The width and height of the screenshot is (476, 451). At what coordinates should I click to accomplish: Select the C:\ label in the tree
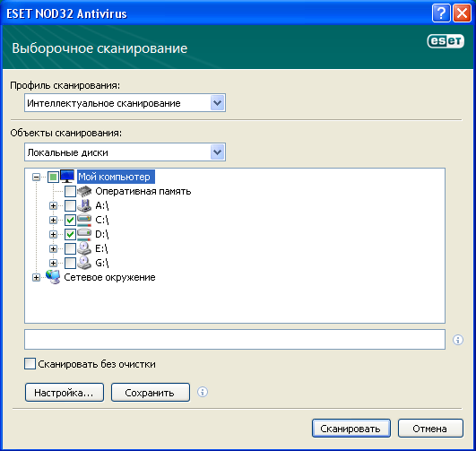[102, 220]
